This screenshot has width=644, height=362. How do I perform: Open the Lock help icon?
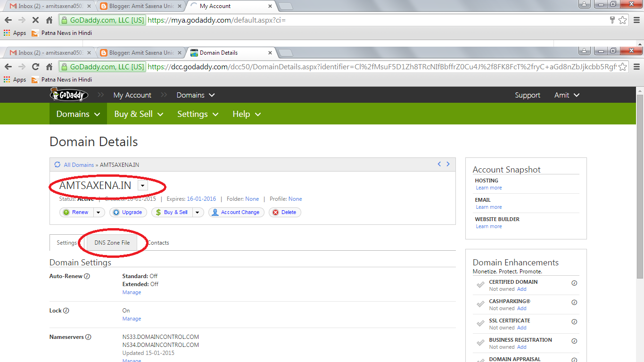click(x=66, y=311)
